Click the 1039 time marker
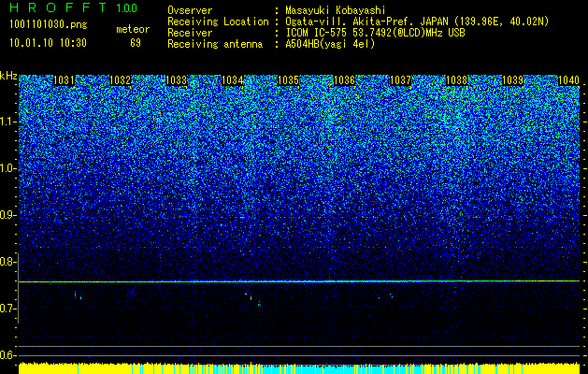This screenshot has height=374, width=588. pyautogui.click(x=512, y=80)
